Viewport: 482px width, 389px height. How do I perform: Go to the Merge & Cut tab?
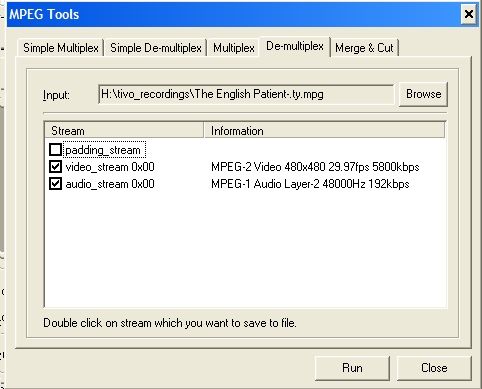(x=364, y=48)
